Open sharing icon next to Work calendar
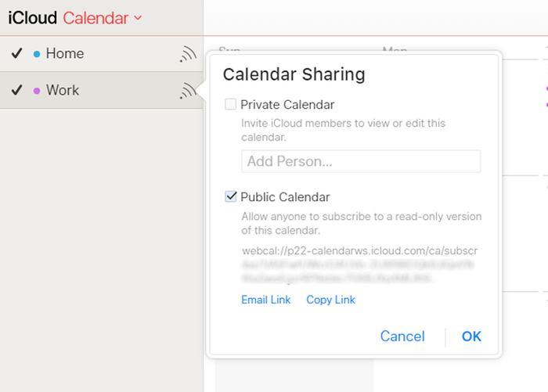The image size is (548, 392). [x=188, y=91]
